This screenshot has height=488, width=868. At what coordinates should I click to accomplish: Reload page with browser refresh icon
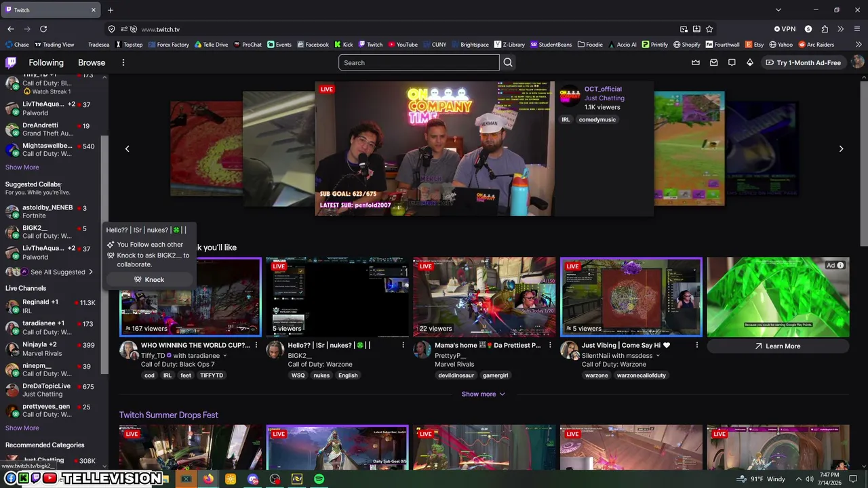tap(43, 29)
